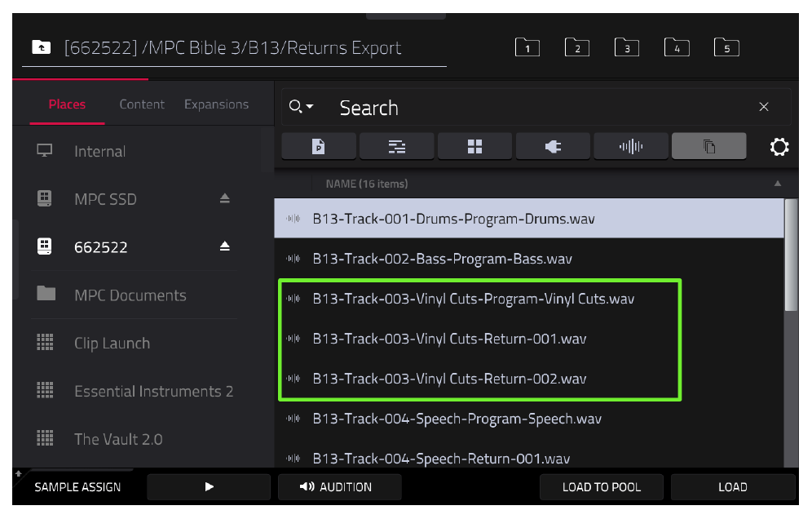Image resolution: width=812 pixels, height=519 pixels.
Task: Open folder shortcut 2
Action: click(x=577, y=47)
